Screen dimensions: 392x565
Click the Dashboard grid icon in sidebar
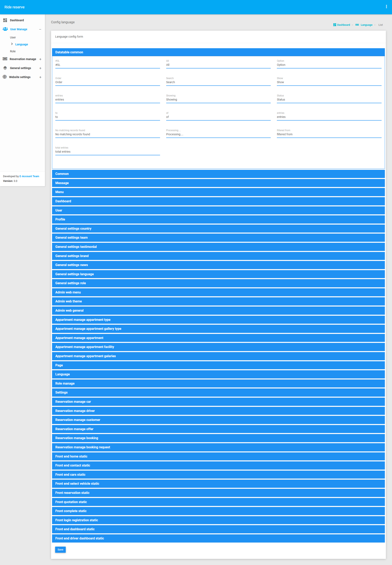pyautogui.click(x=5, y=20)
